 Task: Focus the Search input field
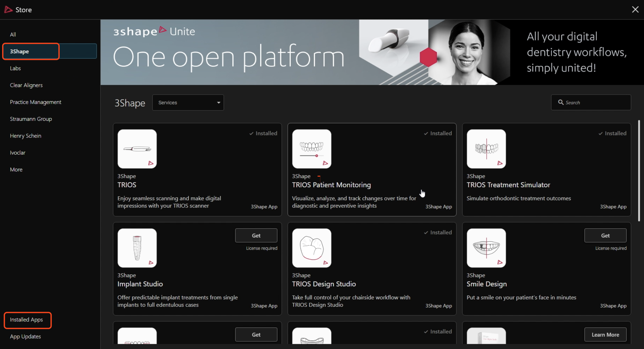591,103
